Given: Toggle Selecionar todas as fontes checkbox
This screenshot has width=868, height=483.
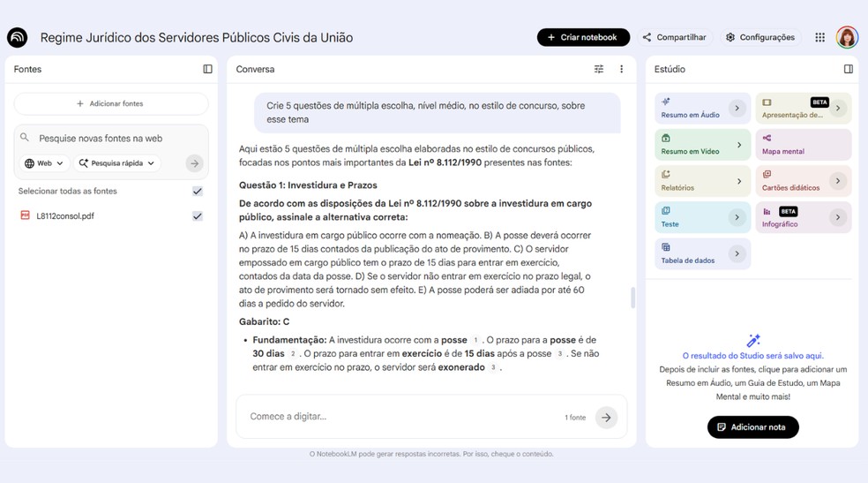Looking at the screenshot, I should coord(197,191).
